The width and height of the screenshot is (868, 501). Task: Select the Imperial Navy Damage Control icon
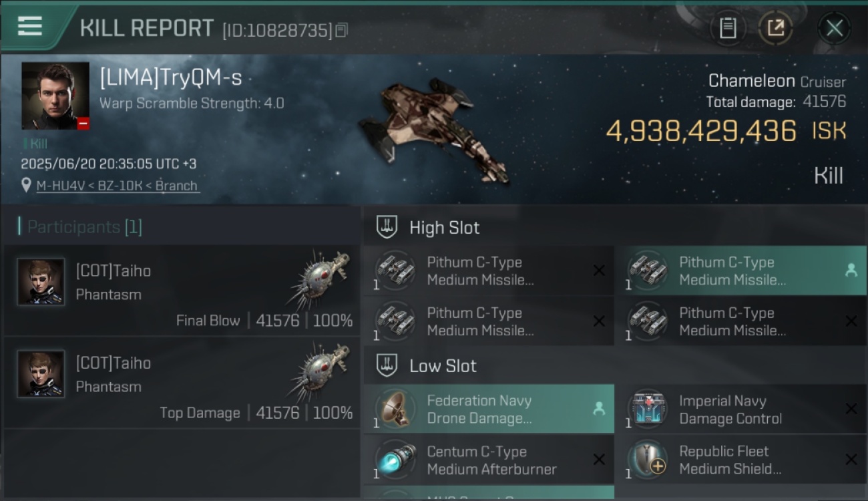648,409
